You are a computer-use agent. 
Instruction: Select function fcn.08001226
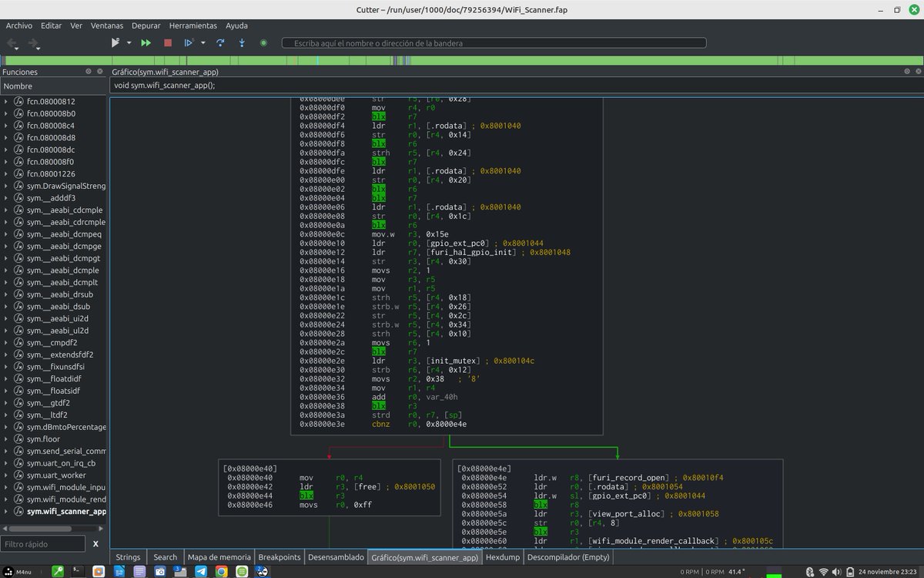[x=51, y=173]
